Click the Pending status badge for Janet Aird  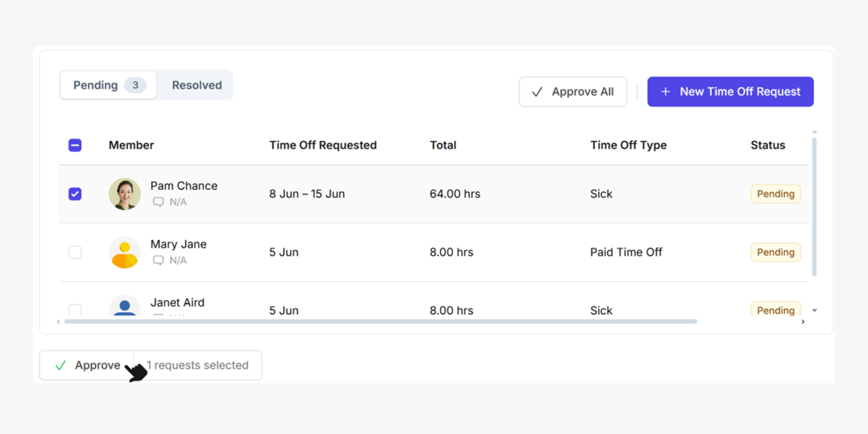pos(776,309)
